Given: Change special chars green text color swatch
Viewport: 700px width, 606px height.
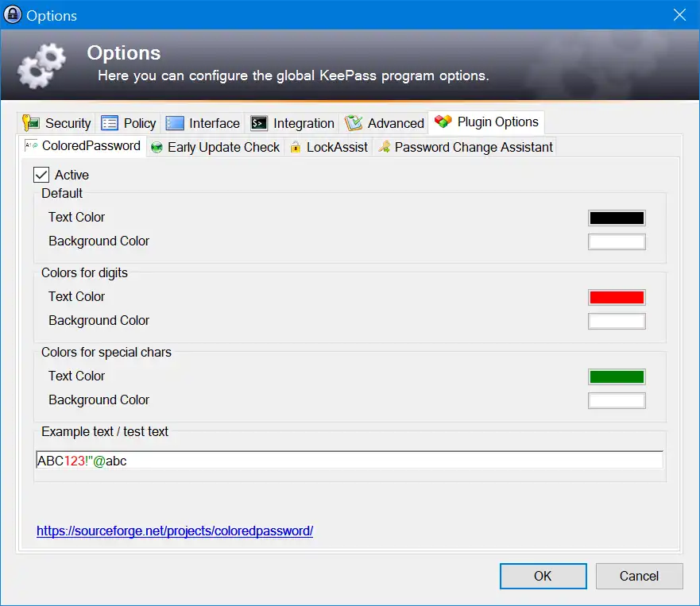Looking at the screenshot, I should [617, 376].
